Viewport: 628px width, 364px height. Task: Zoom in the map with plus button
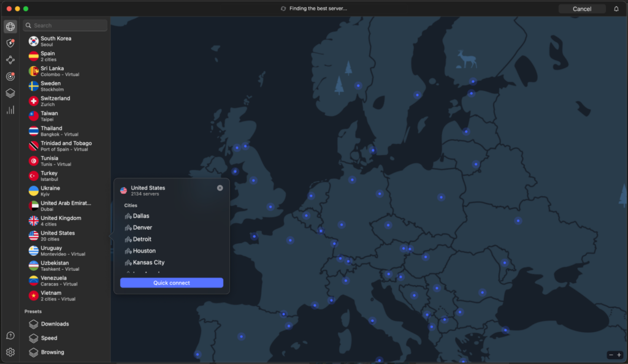point(619,355)
